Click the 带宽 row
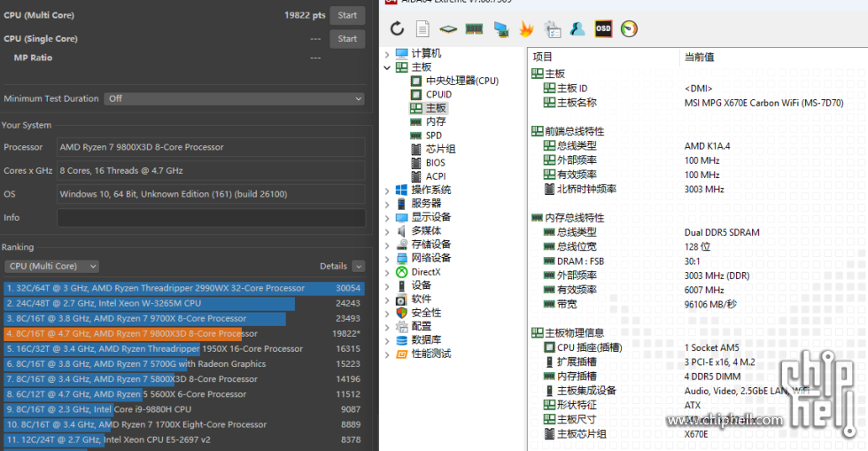This screenshot has width=868, height=451. click(x=698, y=304)
